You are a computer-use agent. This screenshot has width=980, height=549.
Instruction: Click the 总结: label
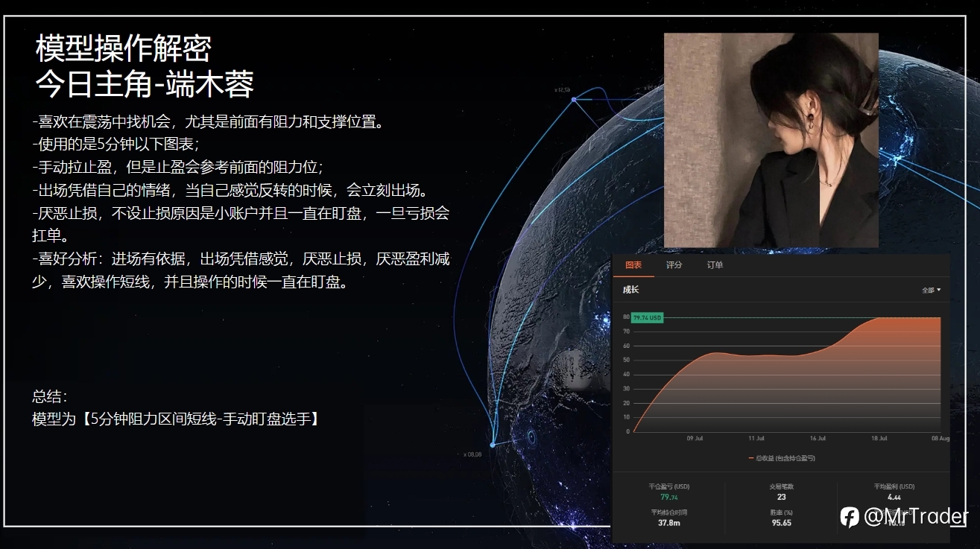(x=50, y=396)
